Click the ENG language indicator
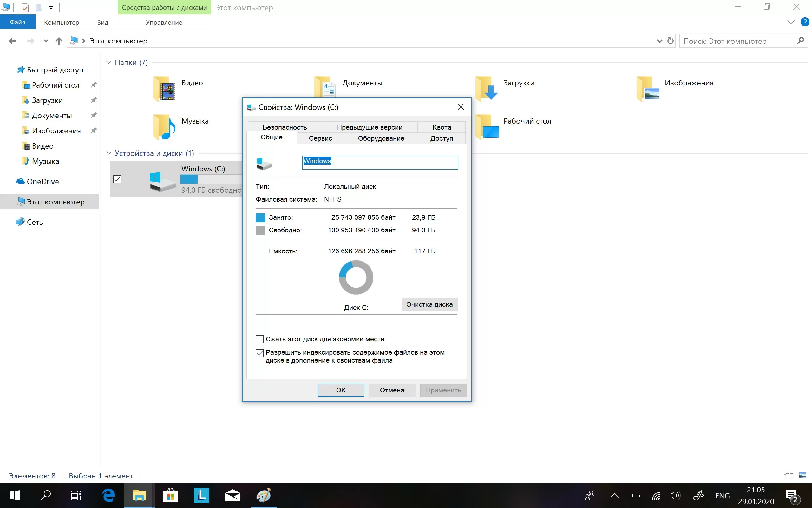Image resolution: width=812 pixels, height=508 pixels. (722, 496)
